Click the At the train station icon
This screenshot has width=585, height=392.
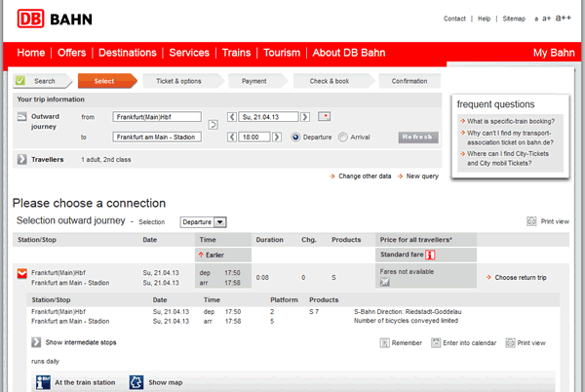click(x=41, y=382)
